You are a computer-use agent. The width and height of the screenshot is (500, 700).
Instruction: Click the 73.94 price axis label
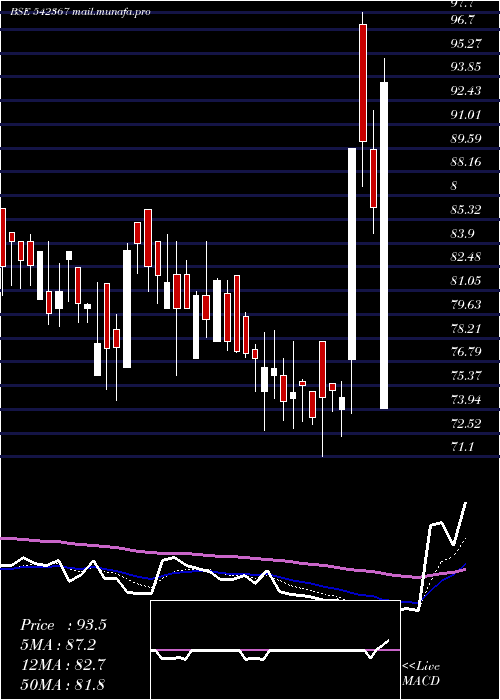pyautogui.click(x=466, y=400)
